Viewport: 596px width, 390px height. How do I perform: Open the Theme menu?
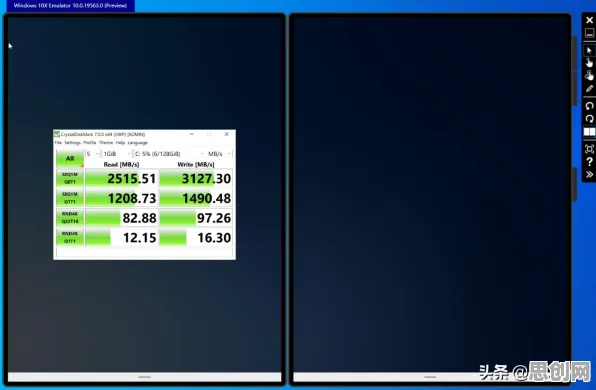pos(106,143)
